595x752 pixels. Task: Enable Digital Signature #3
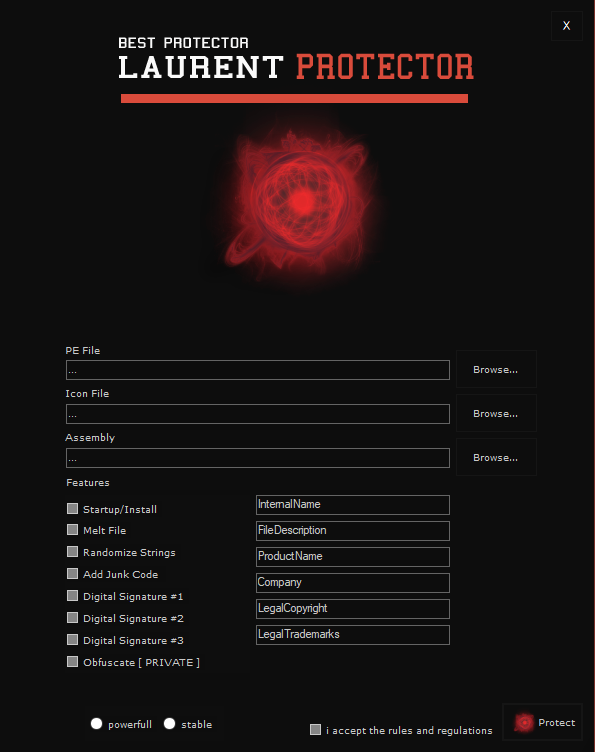tap(72, 640)
